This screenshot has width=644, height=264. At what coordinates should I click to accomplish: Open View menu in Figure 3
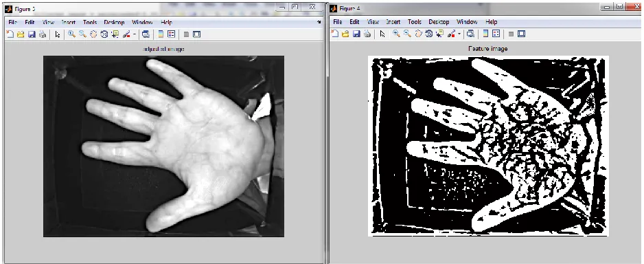coord(48,22)
